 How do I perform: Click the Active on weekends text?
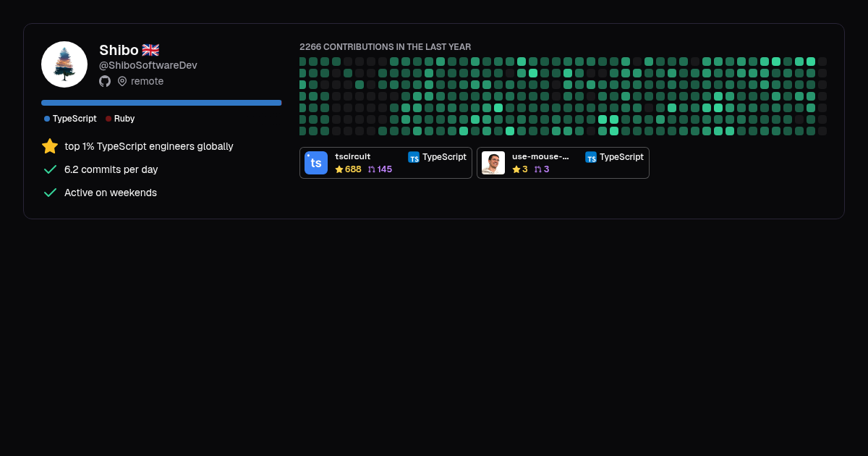(111, 193)
